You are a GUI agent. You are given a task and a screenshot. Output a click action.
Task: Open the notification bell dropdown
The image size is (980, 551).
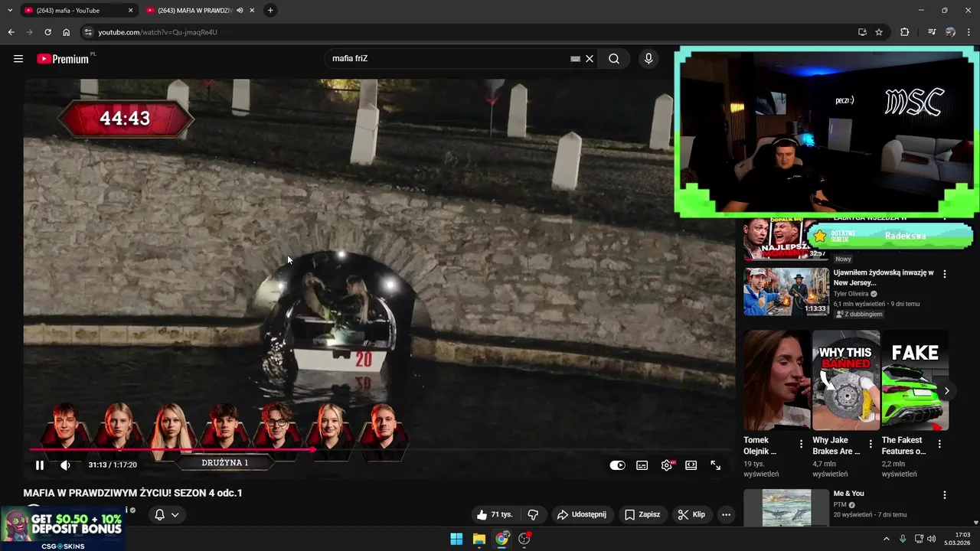pos(166,514)
